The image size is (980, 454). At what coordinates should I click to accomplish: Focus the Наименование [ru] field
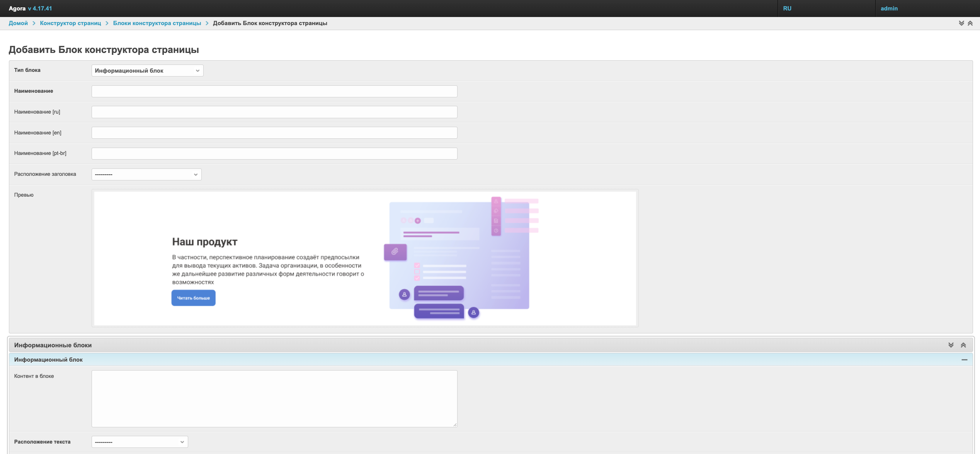[274, 112]
